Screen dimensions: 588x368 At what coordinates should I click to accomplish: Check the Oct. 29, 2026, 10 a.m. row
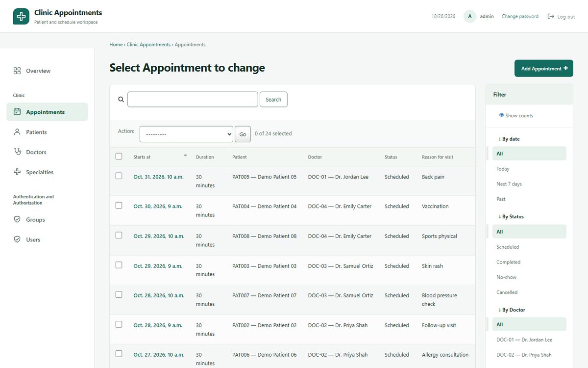tap(119, 235)
